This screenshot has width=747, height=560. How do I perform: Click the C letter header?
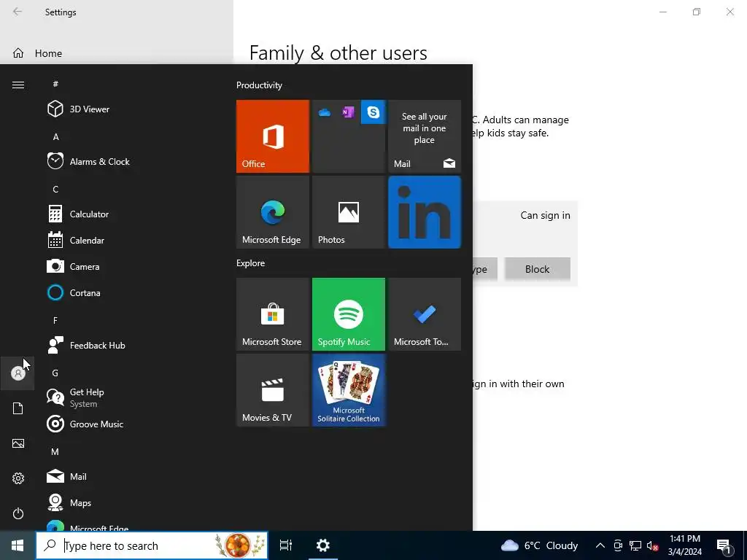[x=55, y=189]
